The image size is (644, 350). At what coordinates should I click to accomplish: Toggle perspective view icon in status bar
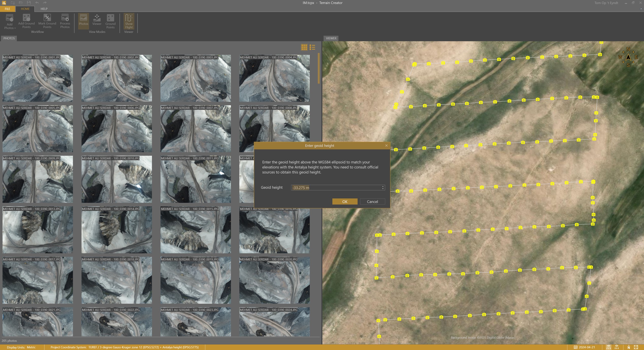coord(608,347)
